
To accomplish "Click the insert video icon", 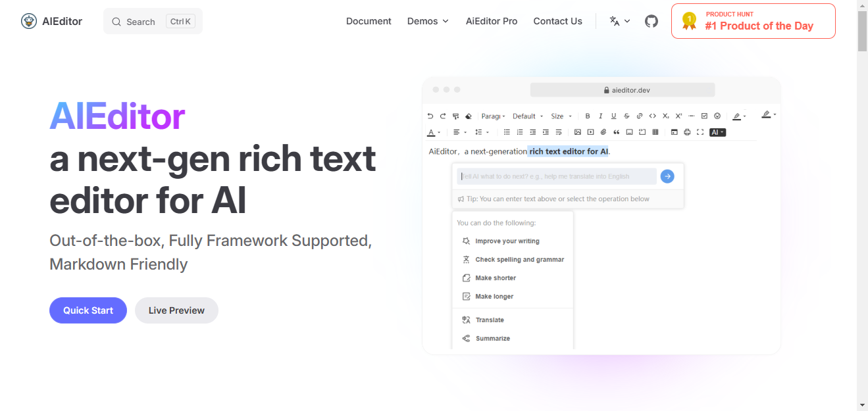I will coord(590,132).
